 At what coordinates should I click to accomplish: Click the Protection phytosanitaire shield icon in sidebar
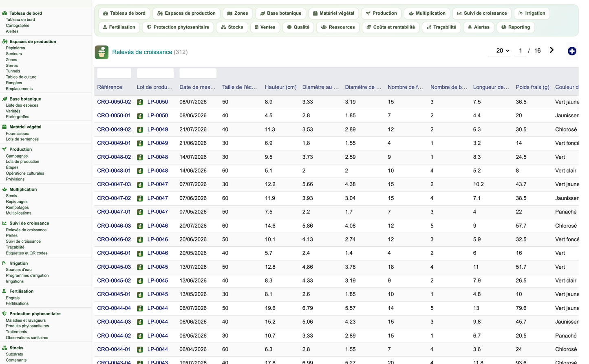click(x=4, y=314)
